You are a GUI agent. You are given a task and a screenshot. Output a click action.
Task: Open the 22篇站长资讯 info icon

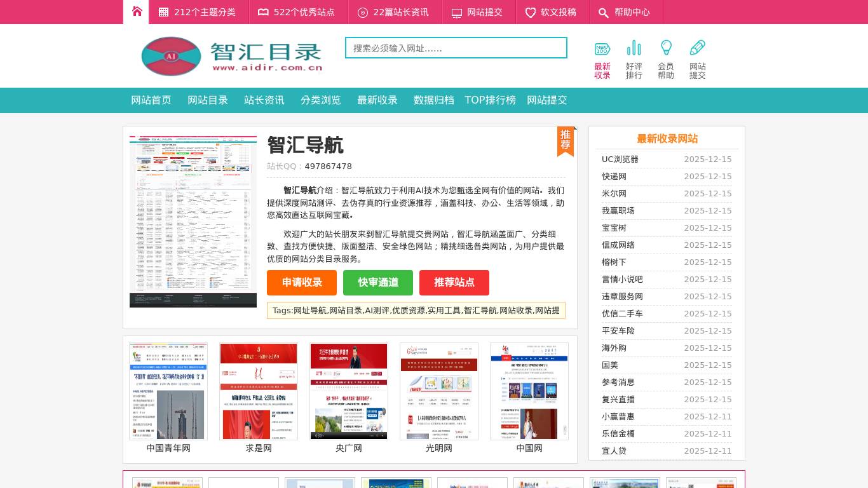362,12
